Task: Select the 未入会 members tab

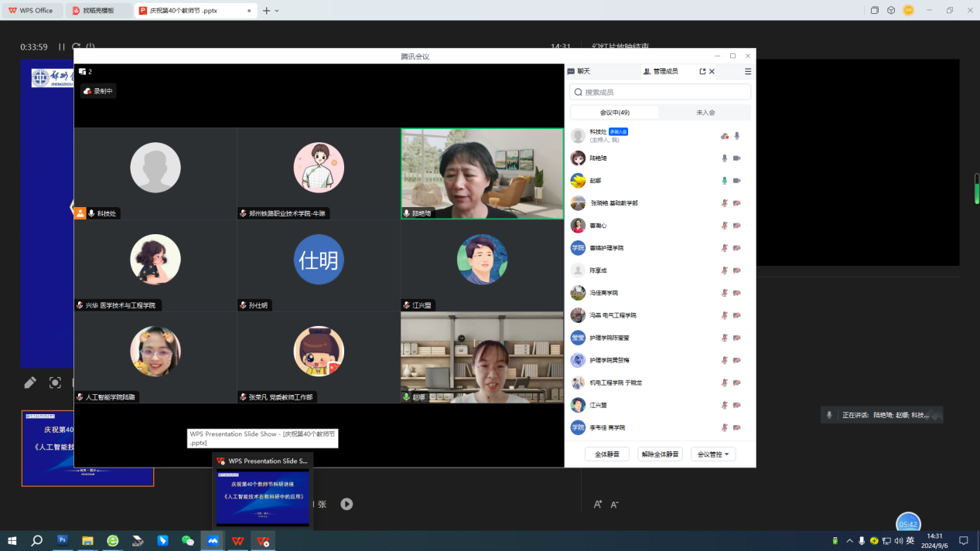Action: [705, 113]
